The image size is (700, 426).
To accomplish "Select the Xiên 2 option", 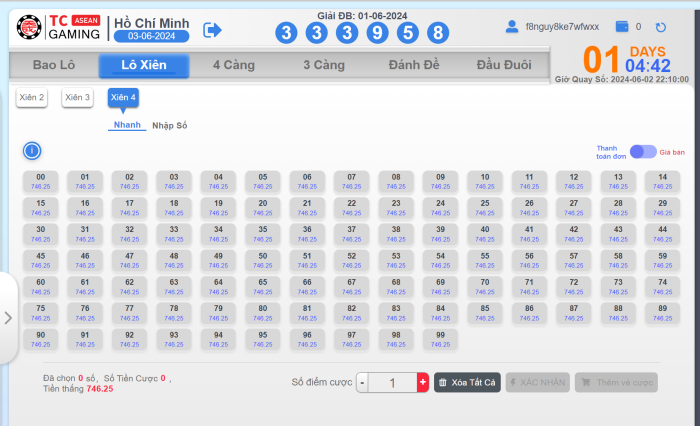I will pyautogui.click(x=31, y=97).
